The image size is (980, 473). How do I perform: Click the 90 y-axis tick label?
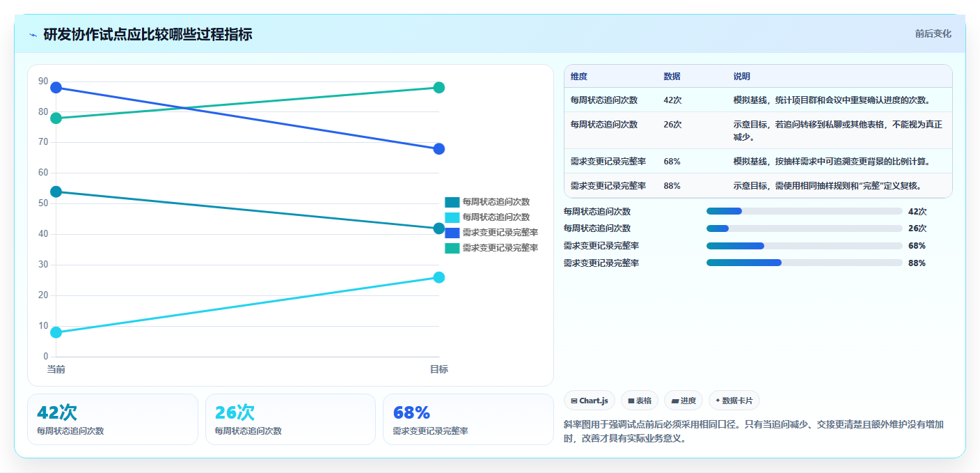43,82
